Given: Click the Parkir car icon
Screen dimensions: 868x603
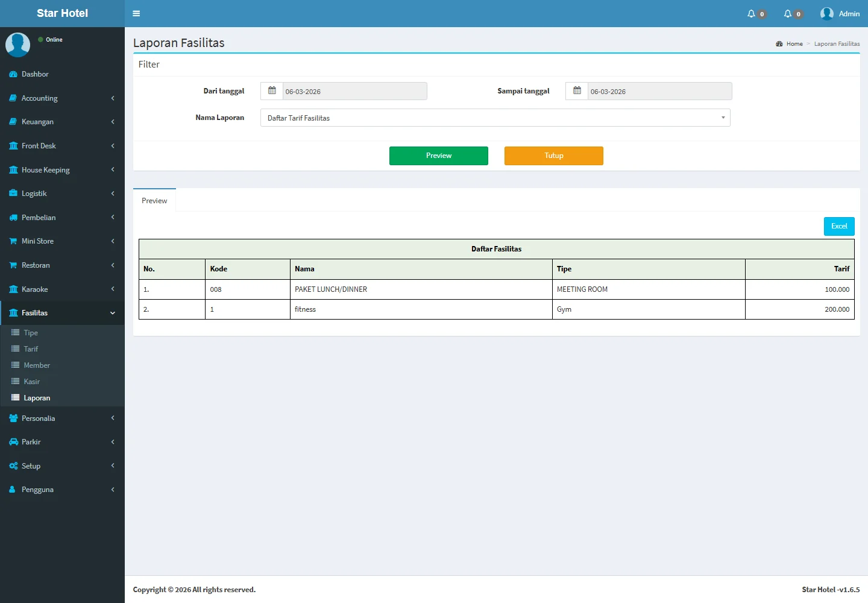Looking at the screenshot, I should click(13, 442).
